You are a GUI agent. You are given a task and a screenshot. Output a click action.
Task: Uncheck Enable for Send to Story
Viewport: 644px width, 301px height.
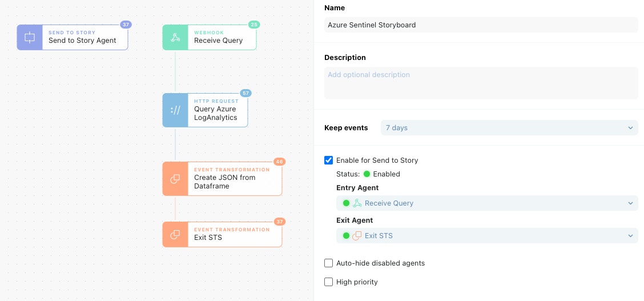tap(328, 160)
